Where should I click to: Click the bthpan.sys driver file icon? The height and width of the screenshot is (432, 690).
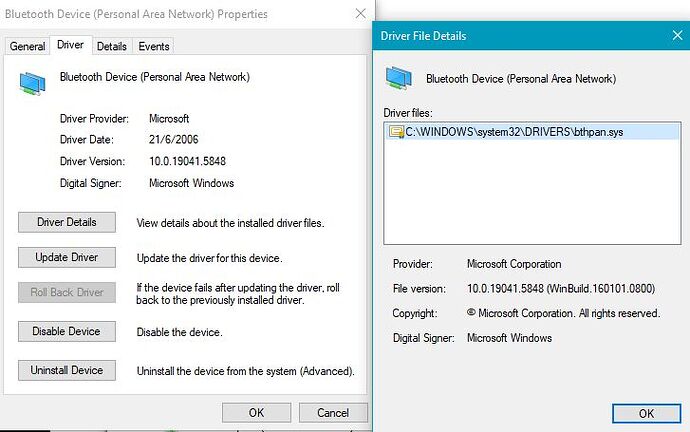[x=396, y=132]
